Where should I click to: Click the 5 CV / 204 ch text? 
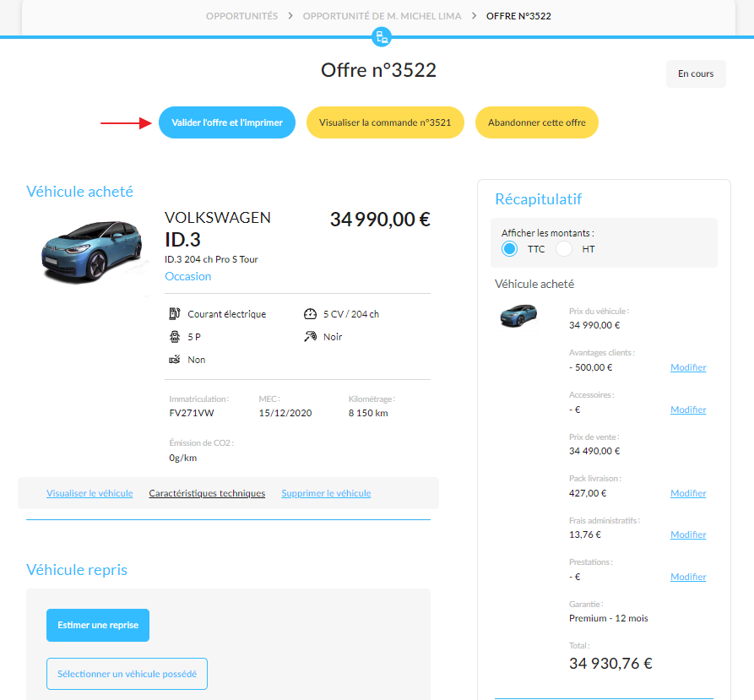pyautogui.click(x=351, y=314)
